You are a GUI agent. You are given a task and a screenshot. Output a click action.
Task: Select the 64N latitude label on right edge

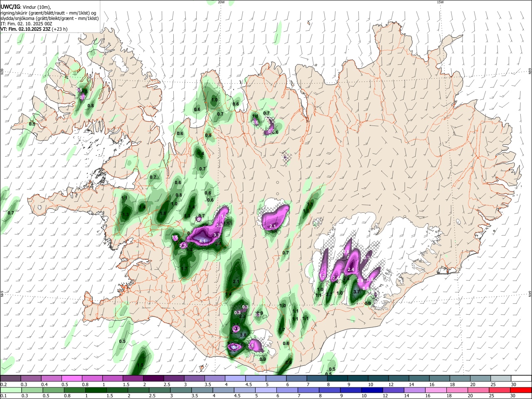(530, 294)
